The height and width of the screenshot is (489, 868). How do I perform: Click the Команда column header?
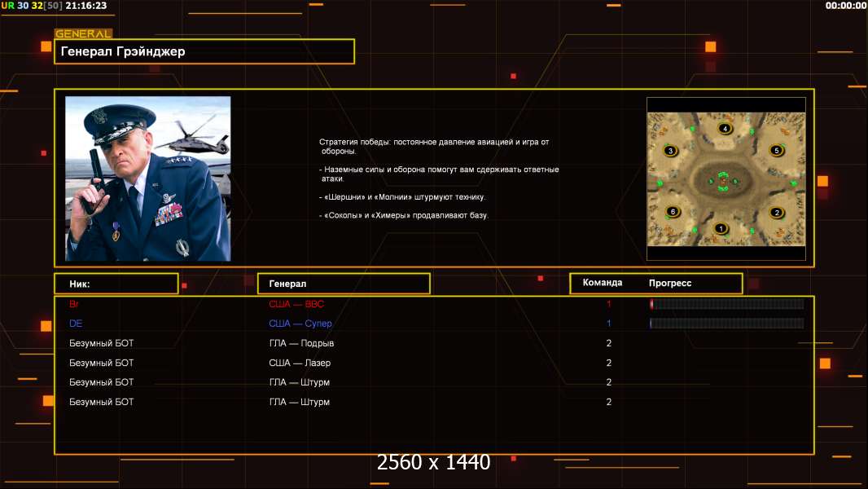tap(603, 283)
